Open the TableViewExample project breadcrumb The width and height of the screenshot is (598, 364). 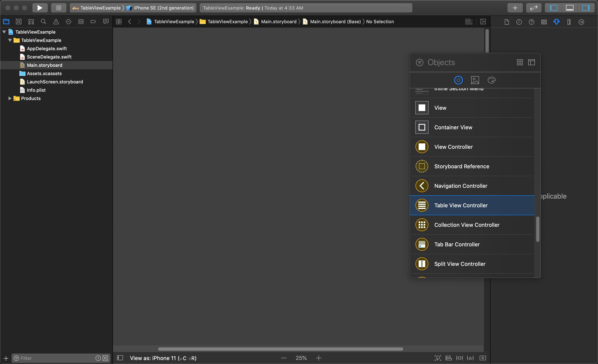(x=170, y=22)
